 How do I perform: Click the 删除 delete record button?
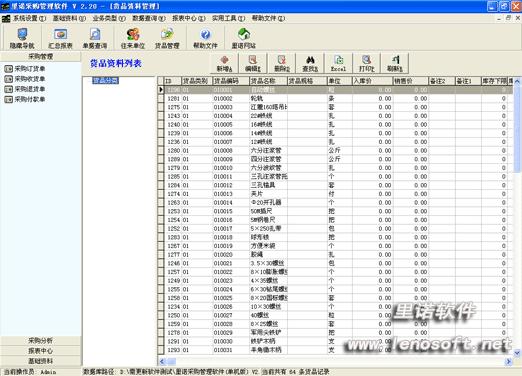point(282,63)
